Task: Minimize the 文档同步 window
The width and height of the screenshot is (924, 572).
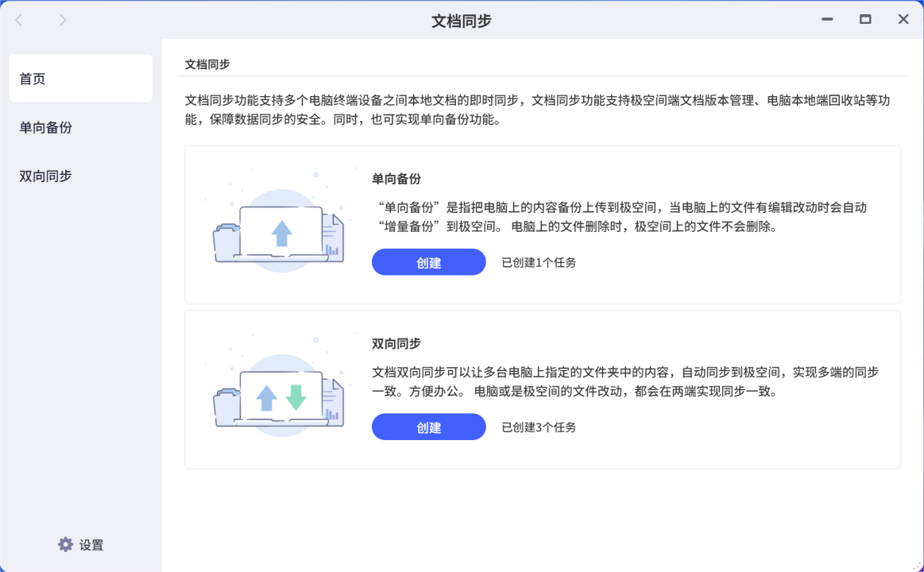Action: click(x=827, y=20)
